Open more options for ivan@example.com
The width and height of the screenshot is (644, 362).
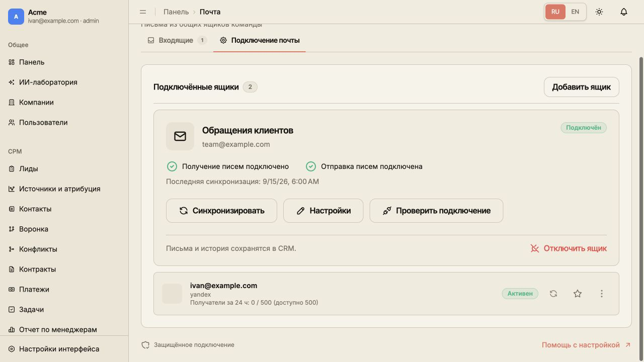point(602,294)
